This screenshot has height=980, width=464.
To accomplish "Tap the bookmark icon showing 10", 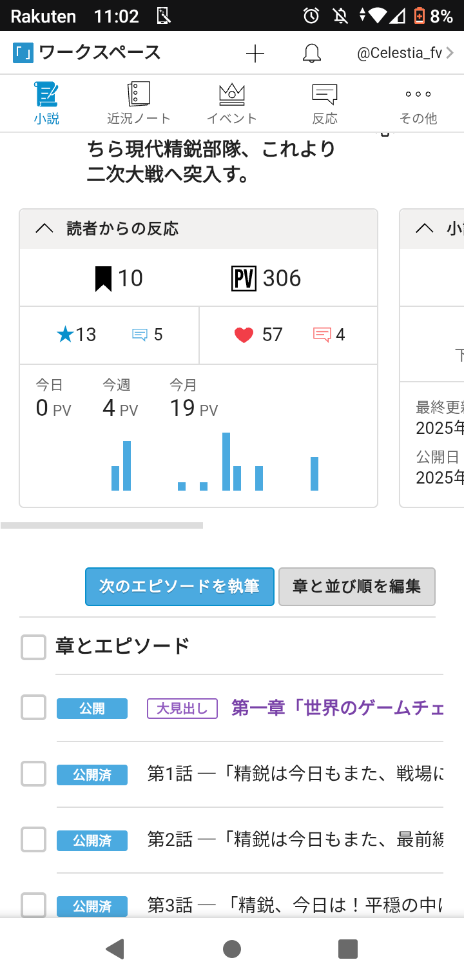I will click(x=103, y=279).
